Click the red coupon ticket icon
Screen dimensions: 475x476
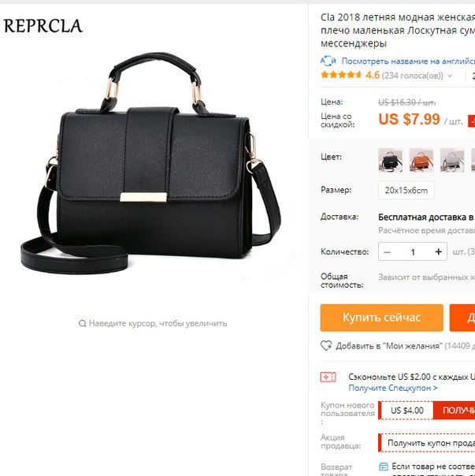click(328, 377)
